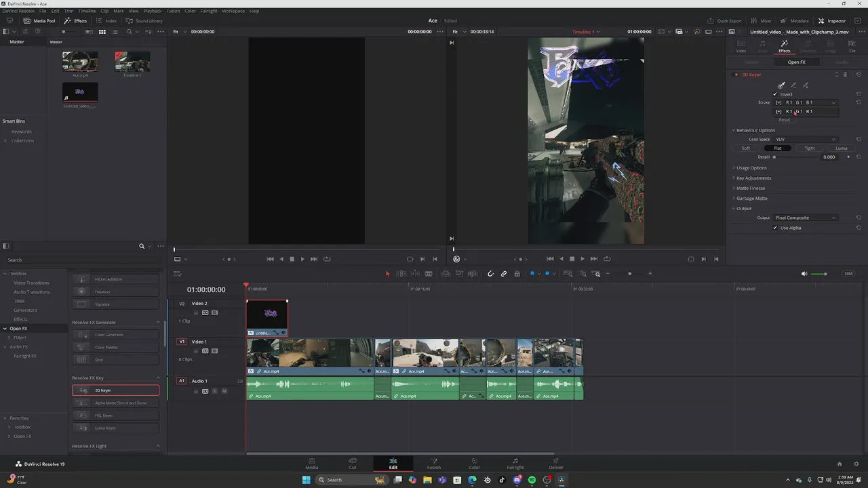Viewport: 868px width, 488px height.
Task: Collapse the Behaviour Options section
Action: coord(755,130)
